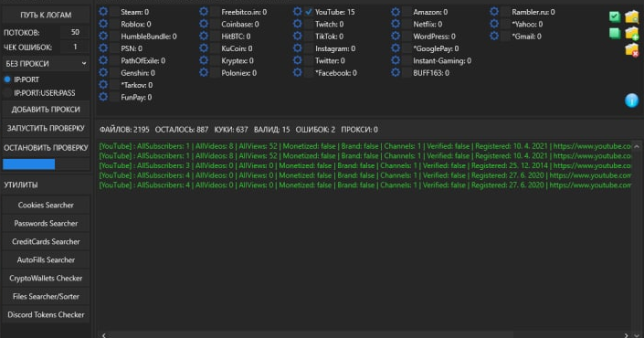
Task: Enable the Amazon service checkbox
Action: point(406,12)
